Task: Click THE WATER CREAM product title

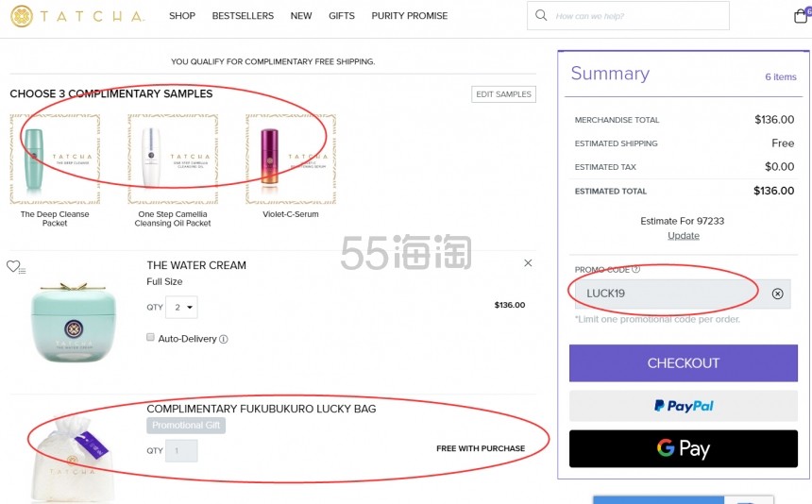Action: (196, 265)
